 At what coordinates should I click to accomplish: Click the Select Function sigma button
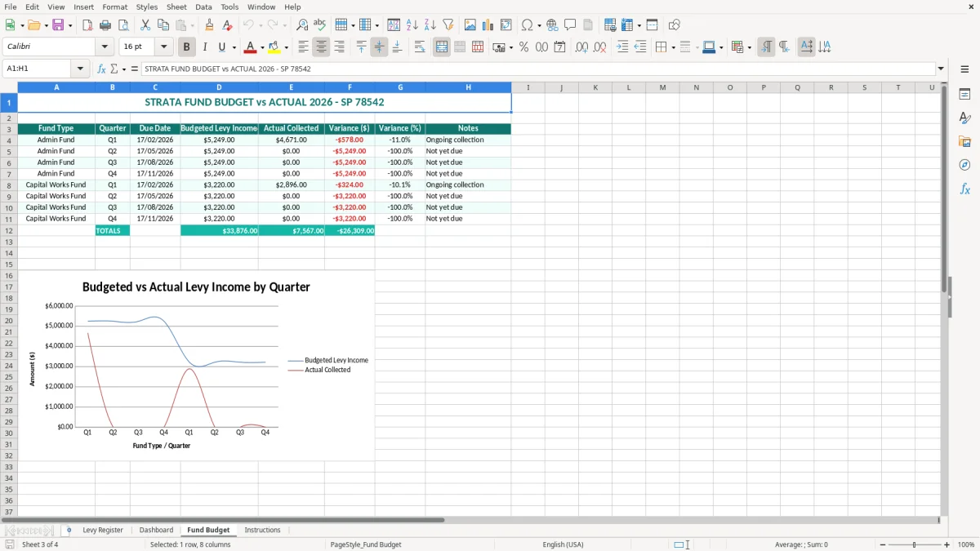[114, 69]
